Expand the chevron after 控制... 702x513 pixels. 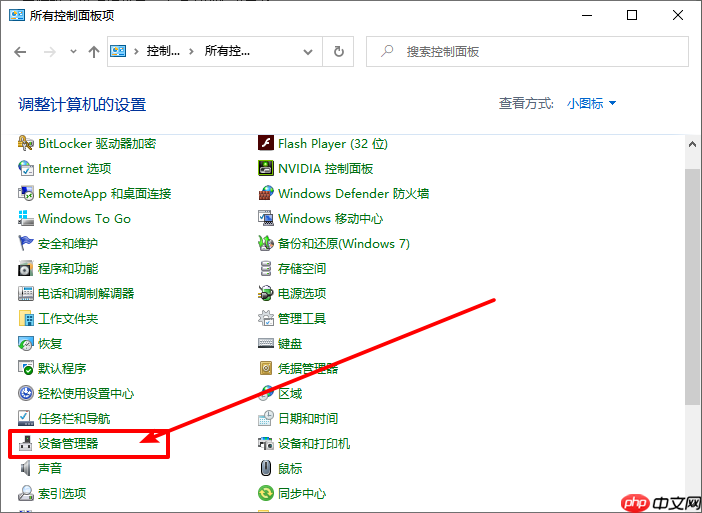(192, 52)
